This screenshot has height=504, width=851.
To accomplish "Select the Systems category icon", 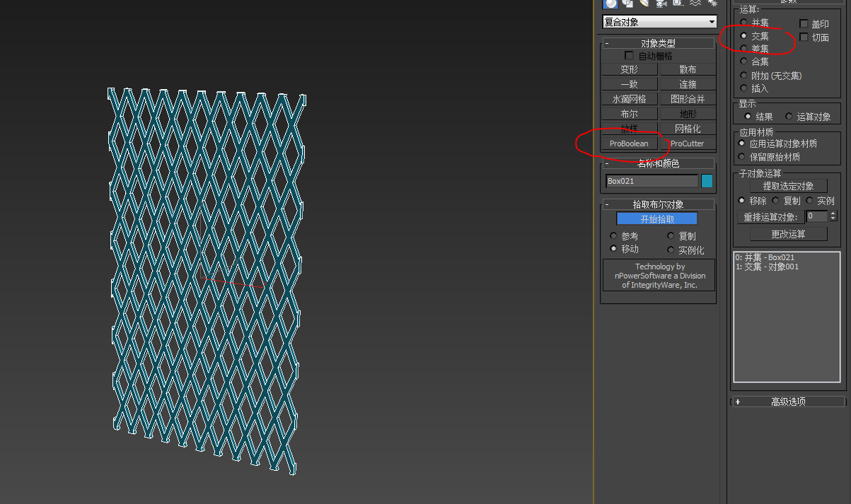I will (x=711, y=4).
